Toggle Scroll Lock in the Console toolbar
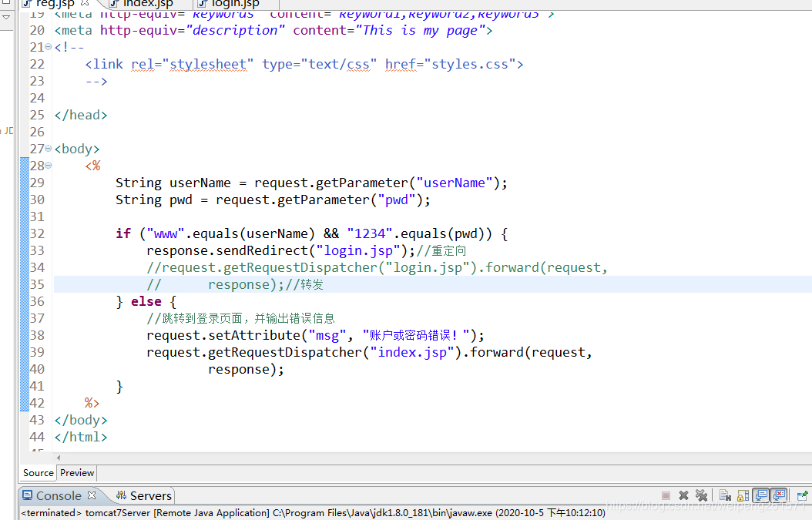The width and height of the screenshot is (812, 520). (x=743, y=495)
